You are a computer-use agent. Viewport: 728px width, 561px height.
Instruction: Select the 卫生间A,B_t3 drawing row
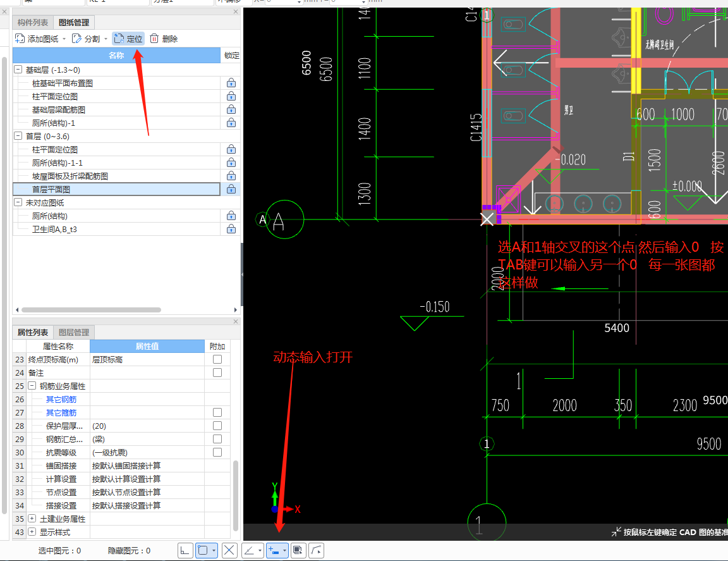(x=116, y=229)
